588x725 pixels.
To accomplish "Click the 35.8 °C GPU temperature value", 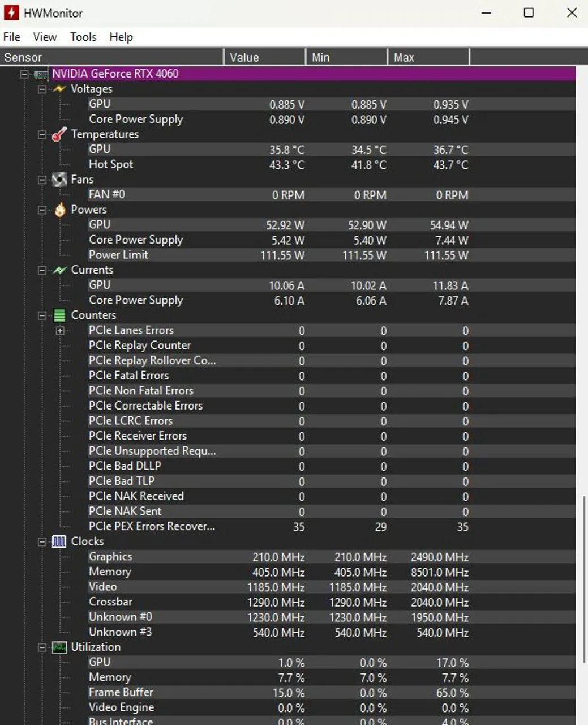I will (x=287, y=150).
